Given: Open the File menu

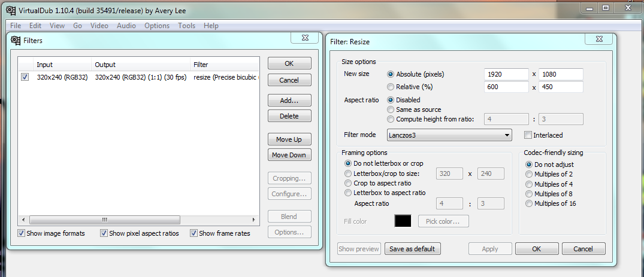Looking at the screenshot, I should 16,26.
